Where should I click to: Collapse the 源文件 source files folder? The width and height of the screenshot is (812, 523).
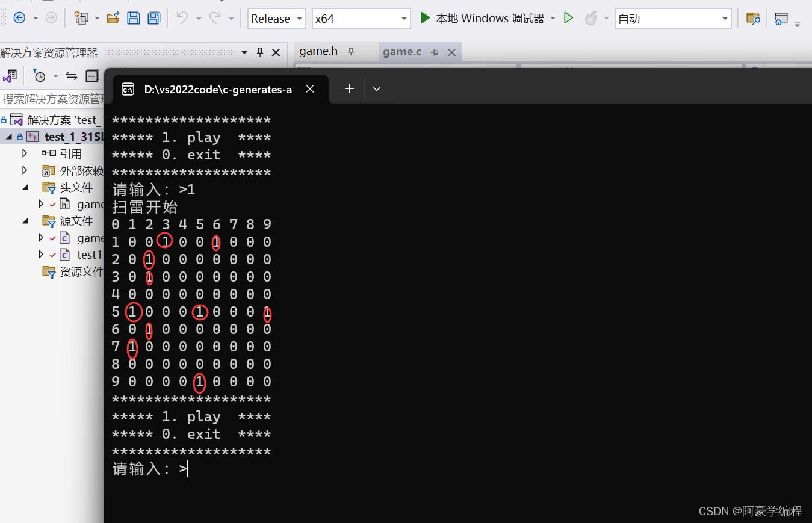pyautogui.click(x=25, y=221)
